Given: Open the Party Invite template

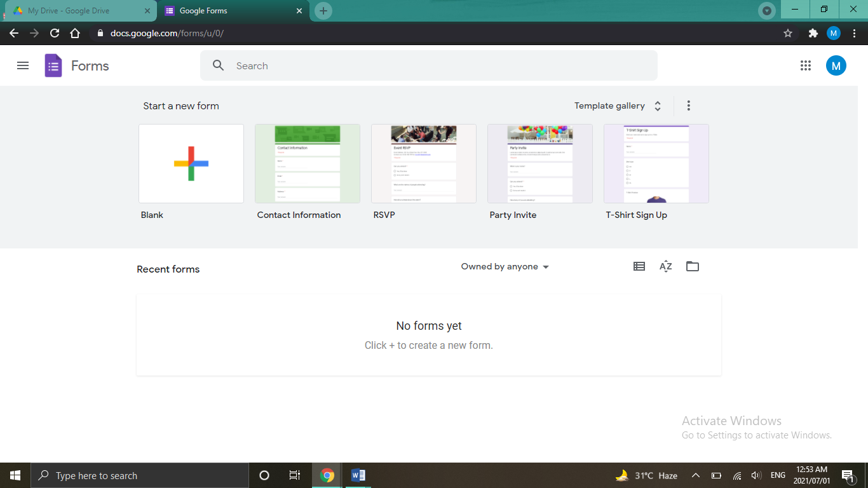Looking at the screenshot, I should (540, 164).
